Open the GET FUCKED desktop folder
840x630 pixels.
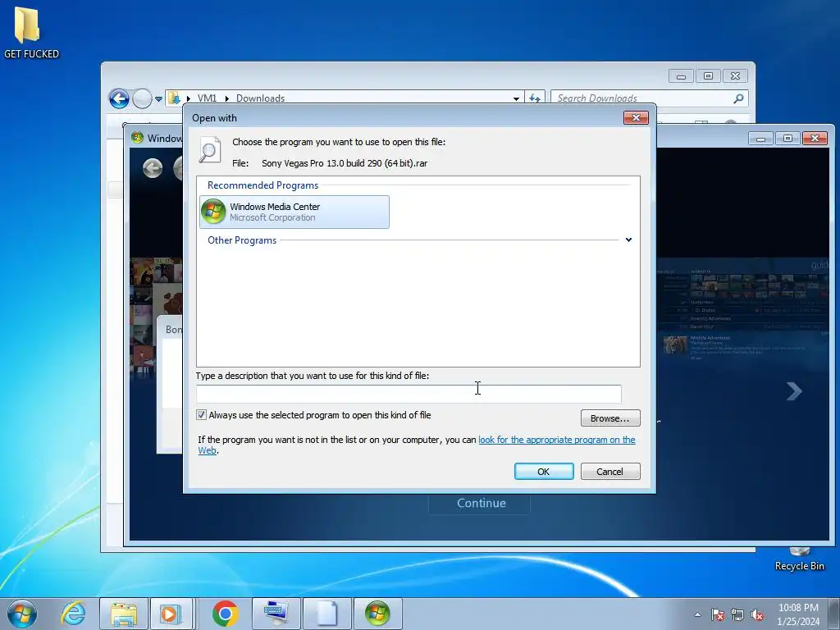click(x=31, y=33)
